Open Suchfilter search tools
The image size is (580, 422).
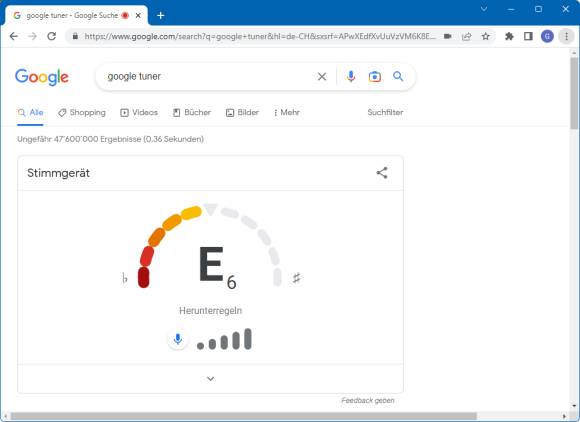pos(385,112)
